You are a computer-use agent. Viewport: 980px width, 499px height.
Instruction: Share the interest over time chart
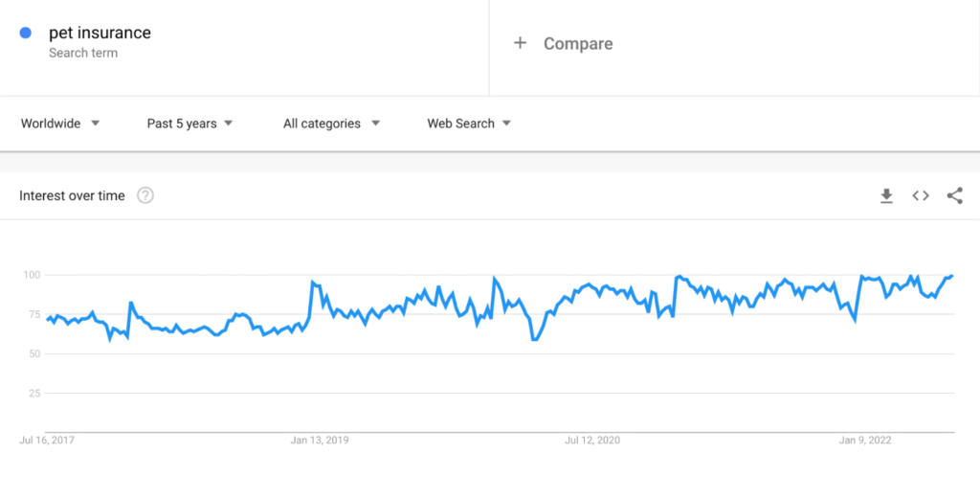coord(954,195)
